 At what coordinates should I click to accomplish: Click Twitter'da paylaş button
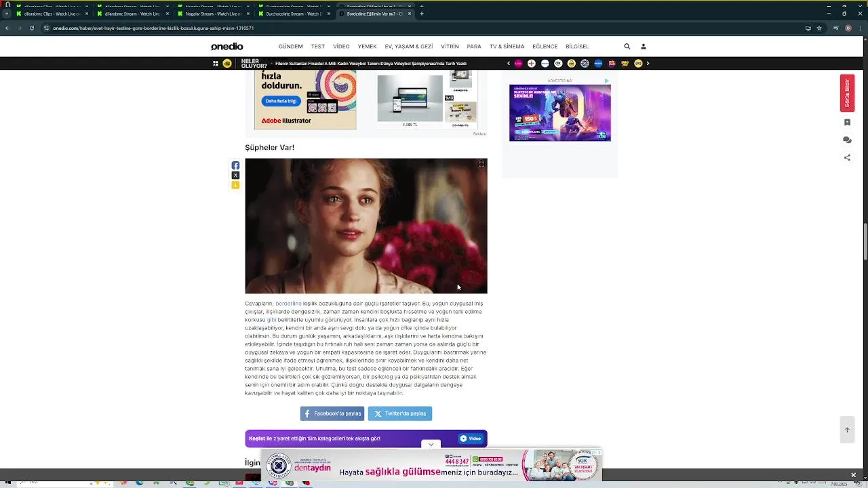[x=400, y=413]
